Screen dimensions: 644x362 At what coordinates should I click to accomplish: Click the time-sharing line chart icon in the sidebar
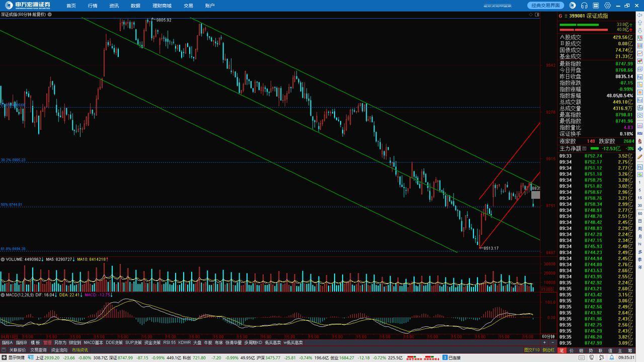(x=640, y=54)
